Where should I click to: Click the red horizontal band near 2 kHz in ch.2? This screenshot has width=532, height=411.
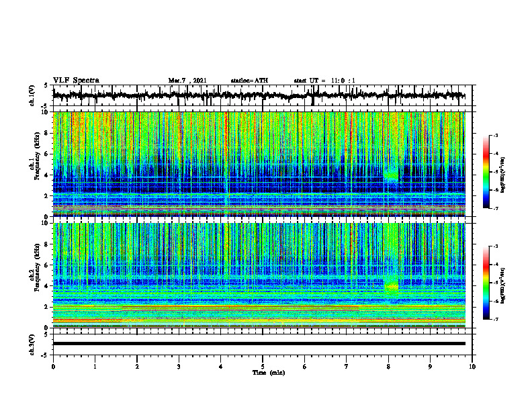coord(240,307)
